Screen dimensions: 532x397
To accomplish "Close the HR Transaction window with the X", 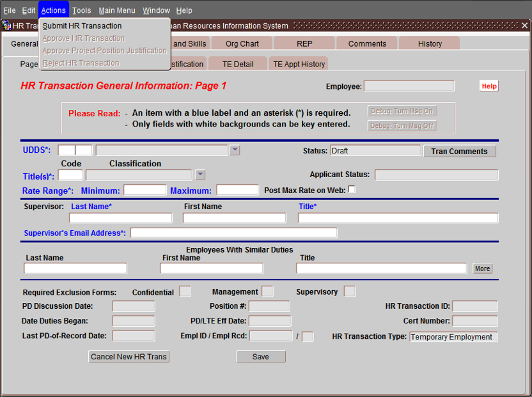I will (524, 26).
